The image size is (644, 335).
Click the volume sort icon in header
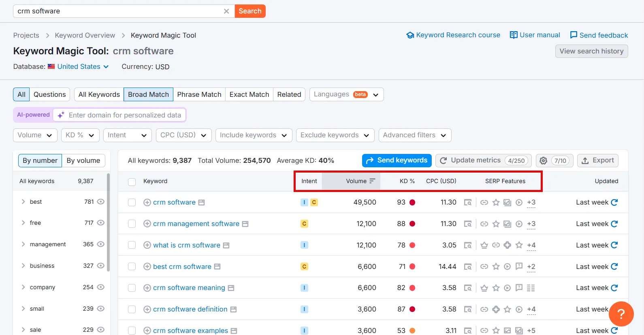click(372, 181)
